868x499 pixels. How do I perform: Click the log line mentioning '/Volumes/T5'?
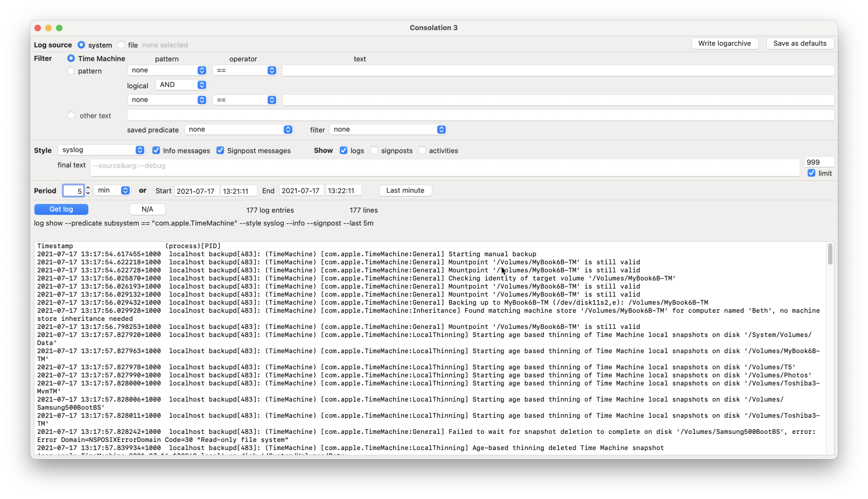point(416,367)
